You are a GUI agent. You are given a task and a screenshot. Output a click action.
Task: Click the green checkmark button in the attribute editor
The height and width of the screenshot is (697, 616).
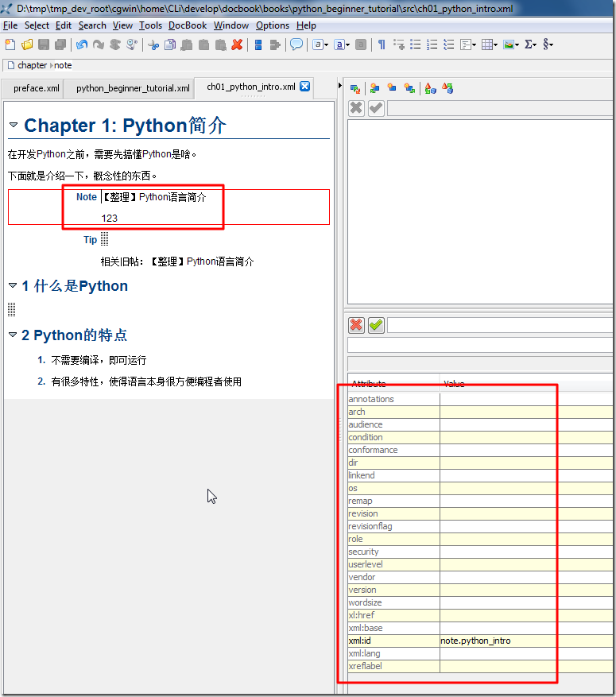pos(376,325)
